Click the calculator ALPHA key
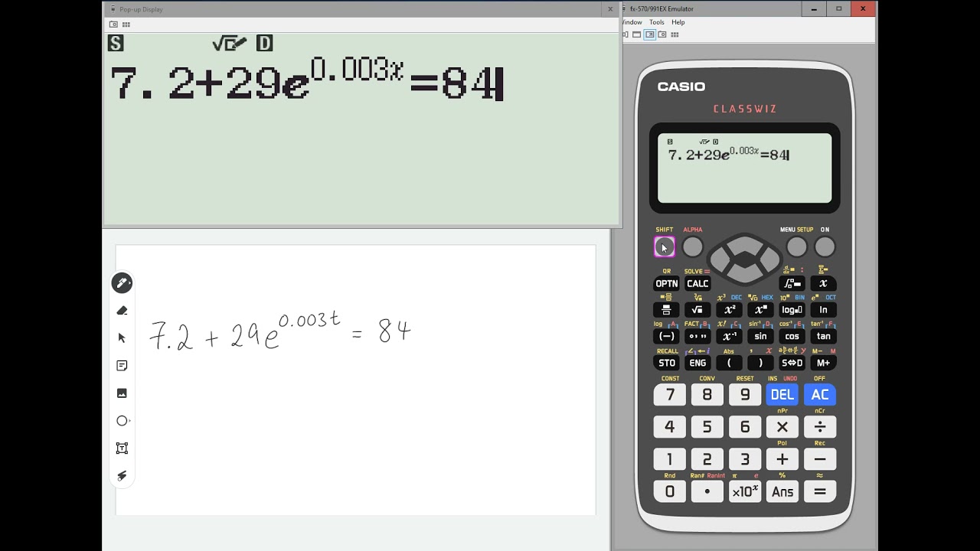980x551 pixels. tap(692, 247)
